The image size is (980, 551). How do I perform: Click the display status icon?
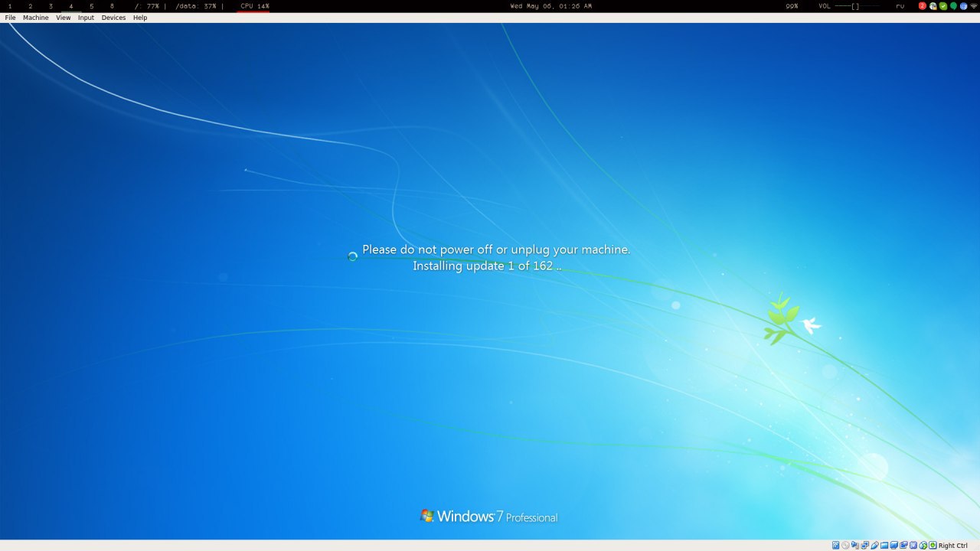pyautogui.click(x=893, y=545)
